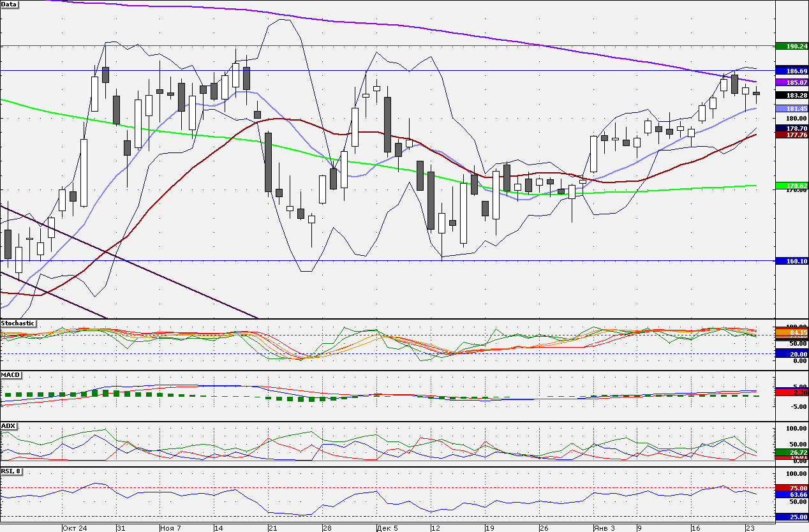This screenshot has width=809, height=532.
Task: Click the red 2.30 MACD value tag
Action: coord(792,392)
